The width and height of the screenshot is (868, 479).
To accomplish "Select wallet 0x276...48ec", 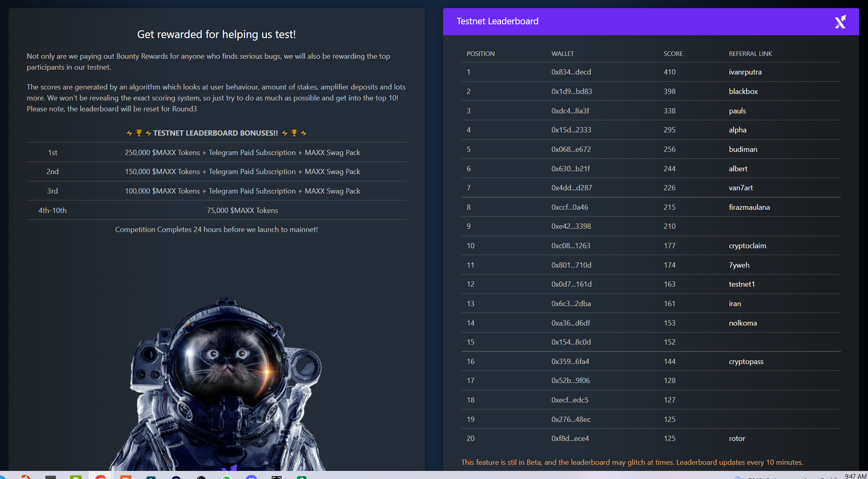I will pyautogui.click(x=571, y=419).
